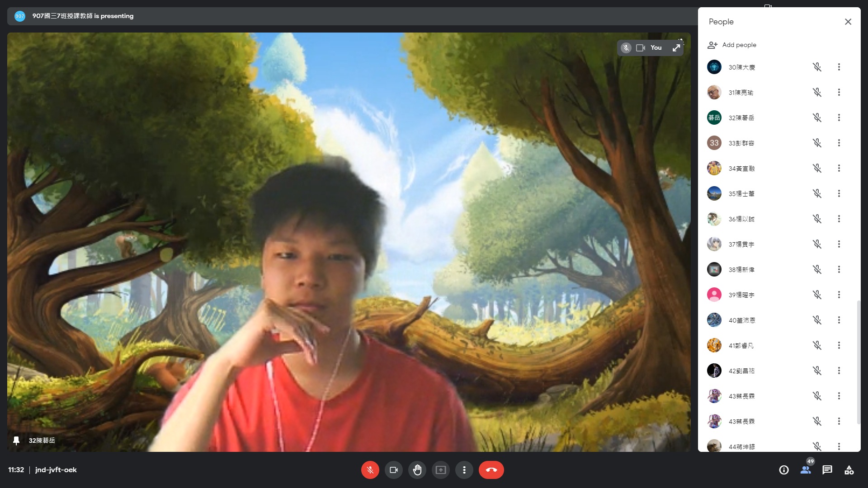Open the three-dot menu for participant 40
868x488 pixels.
(x=839, y=320)
